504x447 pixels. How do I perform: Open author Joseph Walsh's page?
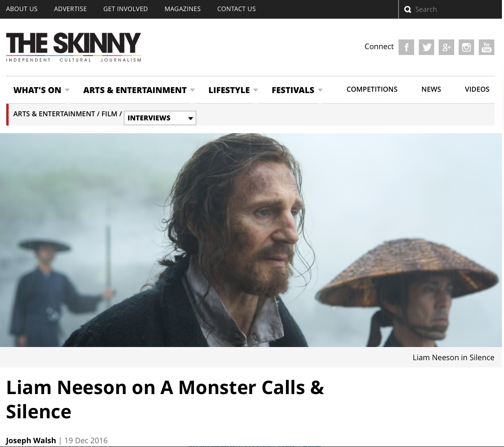pyautogui.click(x=31, y=440)
